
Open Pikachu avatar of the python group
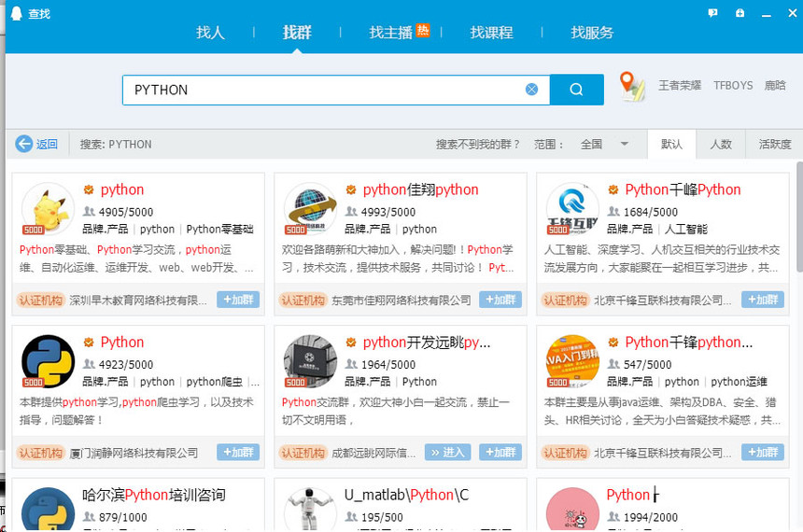[x=48, y=209]
